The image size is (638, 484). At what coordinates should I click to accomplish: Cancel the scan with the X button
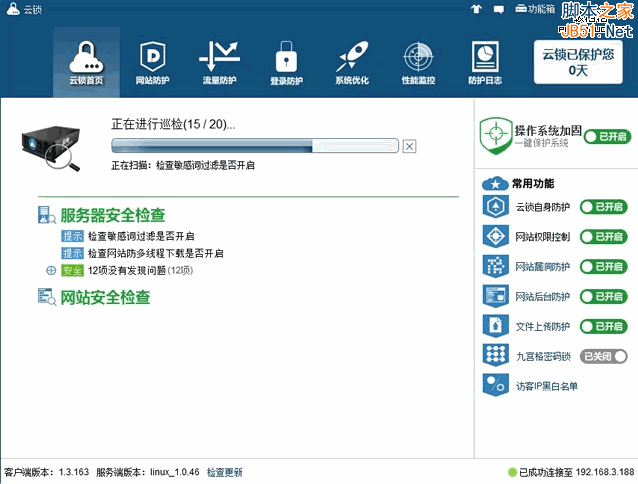pos(409,146)
